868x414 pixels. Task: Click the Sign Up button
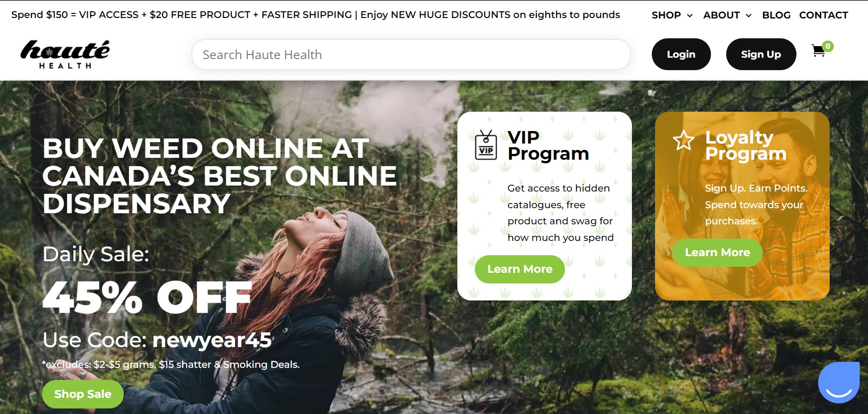point(761,54)
